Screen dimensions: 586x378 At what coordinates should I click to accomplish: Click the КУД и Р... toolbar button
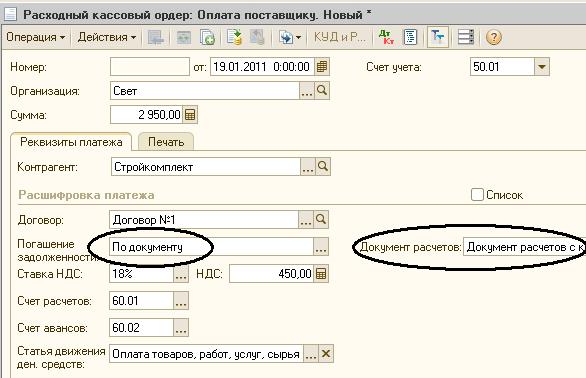click(x=339, y=37)
